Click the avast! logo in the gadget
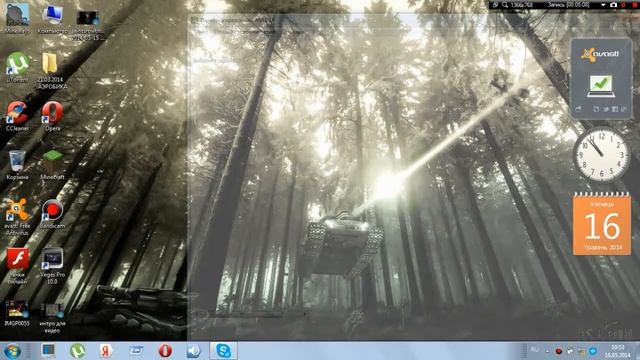The width and height of the screenshot is (640, 360). pos(600,54)
